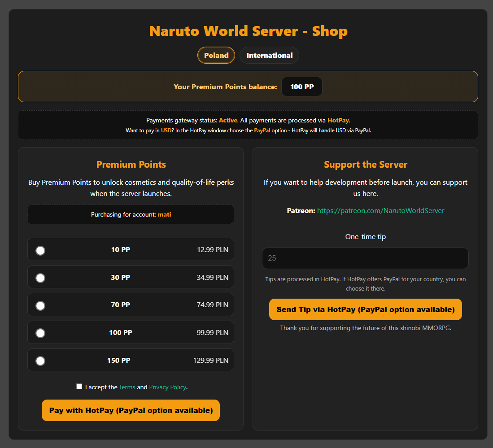The height and width of the screenshot is (448, 493).
Task: Click the Naruto World Server - Shop heading
Action: point(248,31)
